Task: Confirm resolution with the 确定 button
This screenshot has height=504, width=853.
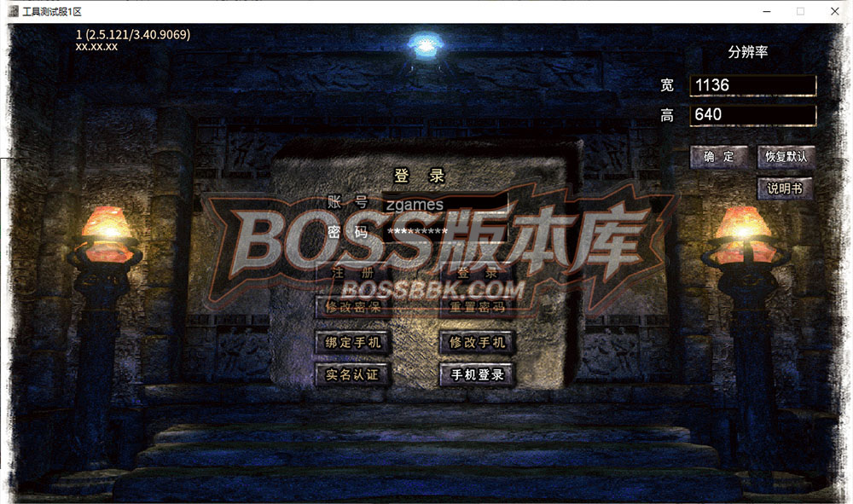Action: pos(718,157)
